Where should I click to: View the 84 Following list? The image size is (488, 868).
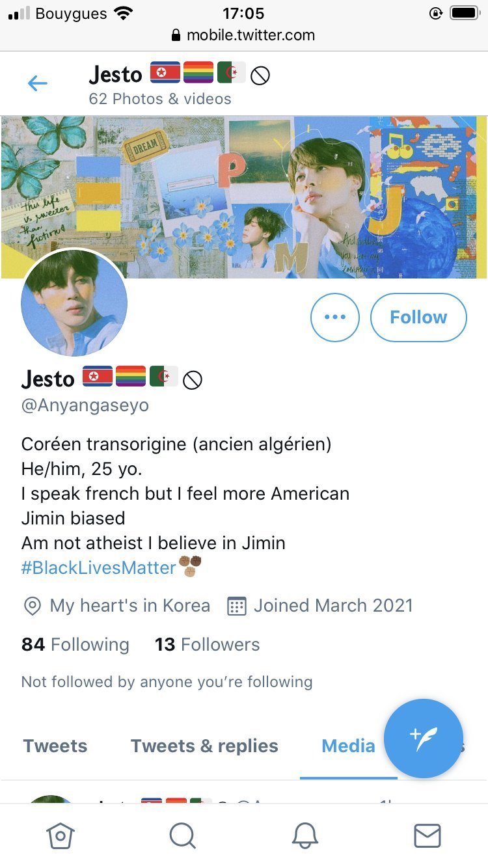(x=75, y=645)
